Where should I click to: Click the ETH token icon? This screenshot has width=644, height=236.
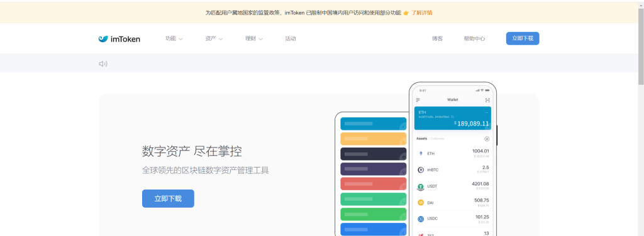point(421,154)
